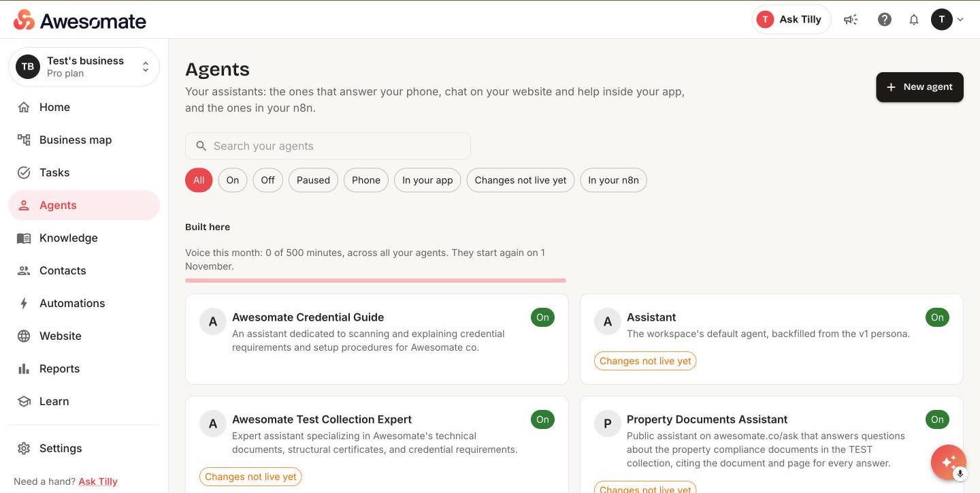
Task: Open the Awesomate Test Collection Expert agent
Action: [377, 444]
